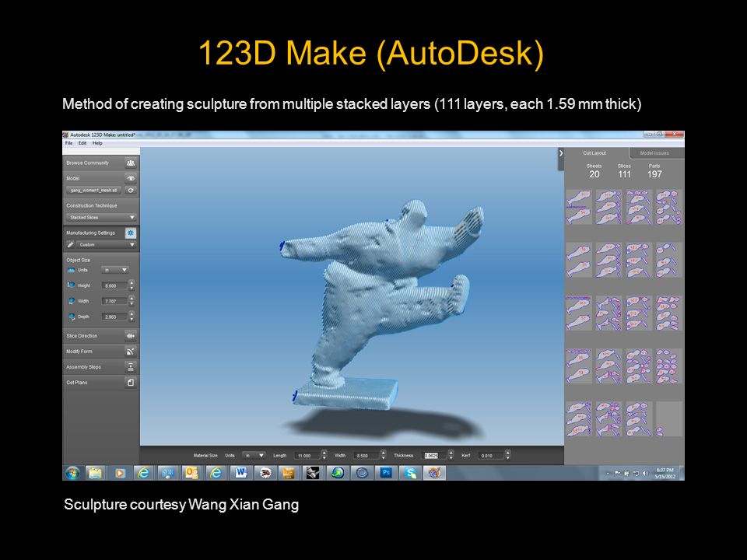
Task: Open Manufacturing Settings with the blue gear icon
Action: 131,233
